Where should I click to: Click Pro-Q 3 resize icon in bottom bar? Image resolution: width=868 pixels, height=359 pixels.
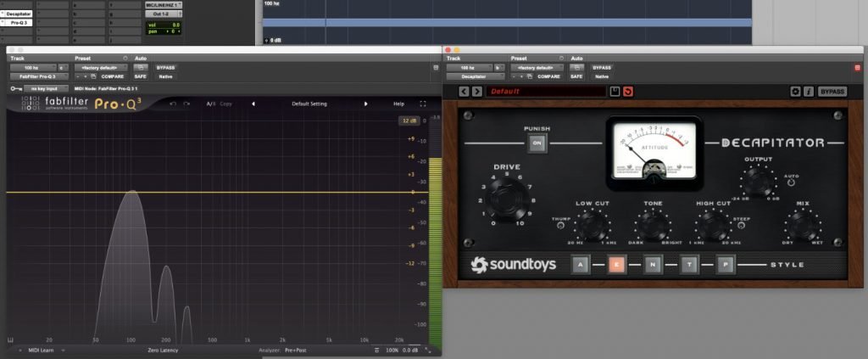coord(427,351)
